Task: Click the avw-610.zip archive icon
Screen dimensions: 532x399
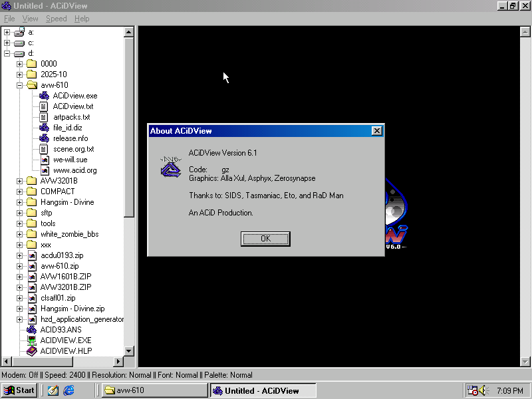Action: point(31,266)
